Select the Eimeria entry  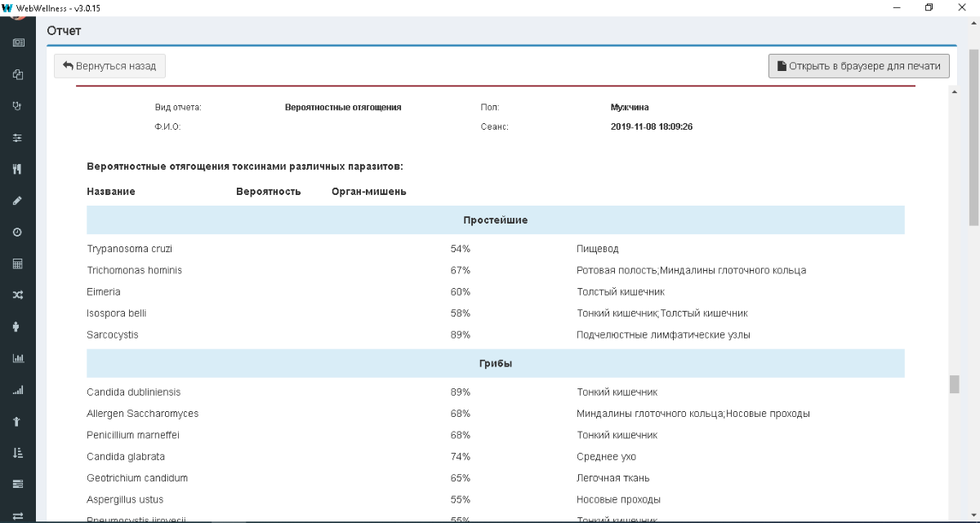tap(104, 292)
